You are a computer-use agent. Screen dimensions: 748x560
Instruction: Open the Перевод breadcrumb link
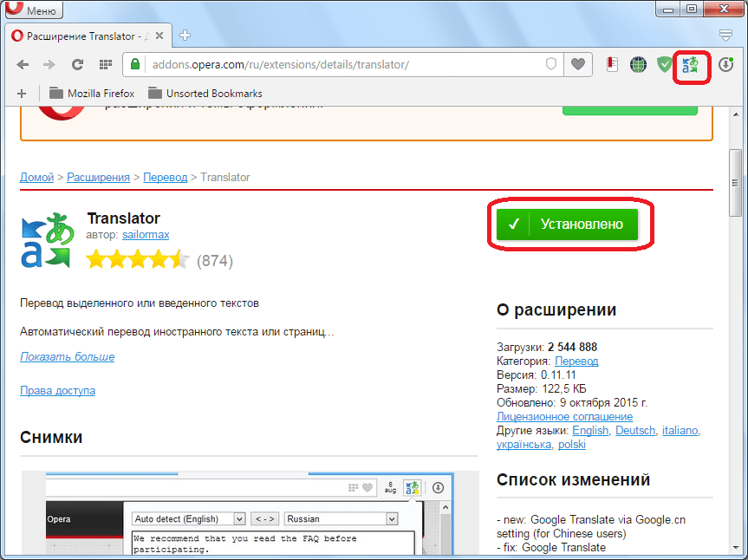[165, 177]
